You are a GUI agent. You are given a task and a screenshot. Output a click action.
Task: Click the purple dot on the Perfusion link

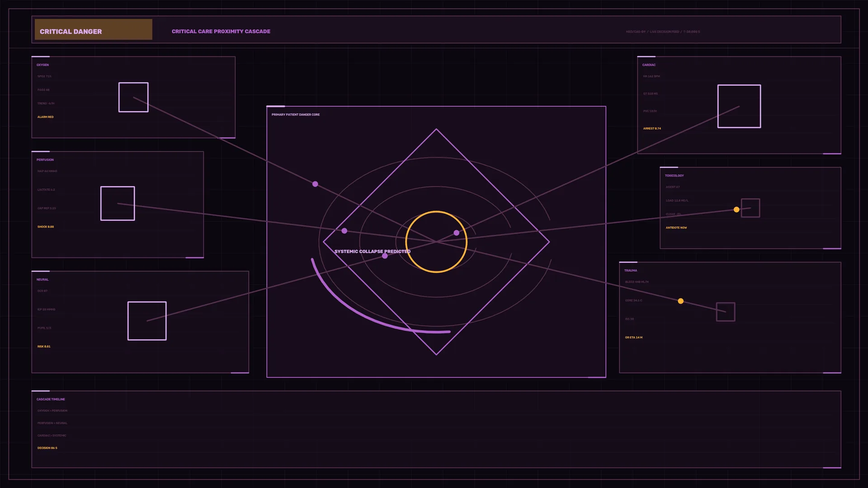pos(344,231)
